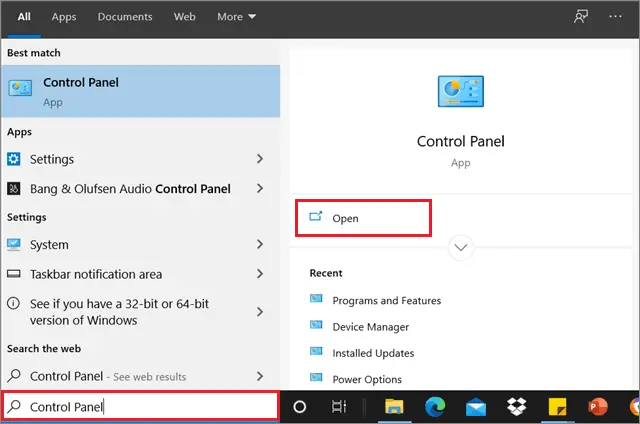Click the Device Manager recent icon
Screen dimensions: 640x424
click(x=316, y=325)
